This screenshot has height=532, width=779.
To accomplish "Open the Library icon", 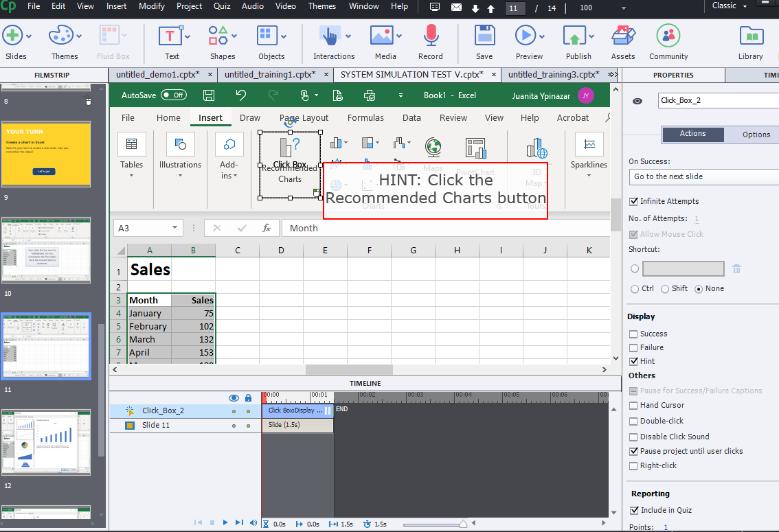I will (750, 36).
